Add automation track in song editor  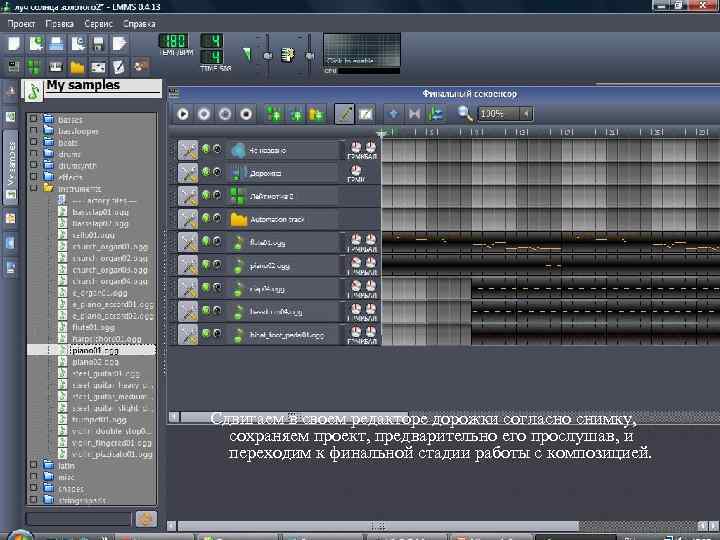[x=317, y=114]
